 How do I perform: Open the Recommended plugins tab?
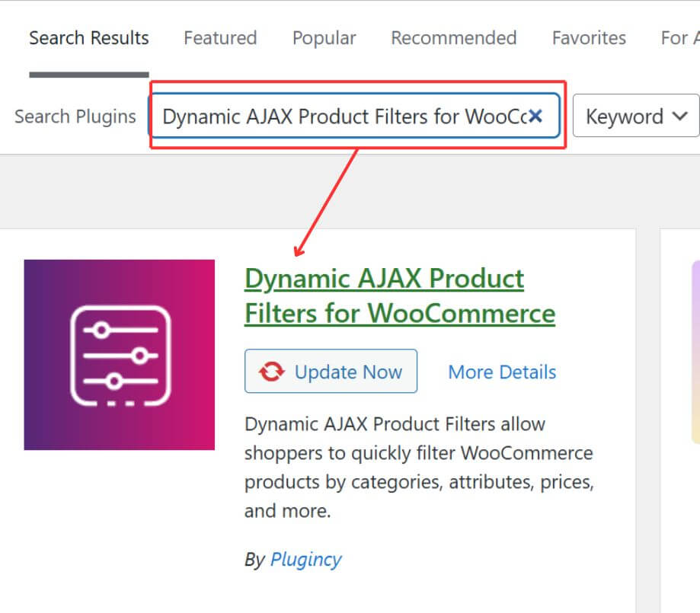[453, 37]
